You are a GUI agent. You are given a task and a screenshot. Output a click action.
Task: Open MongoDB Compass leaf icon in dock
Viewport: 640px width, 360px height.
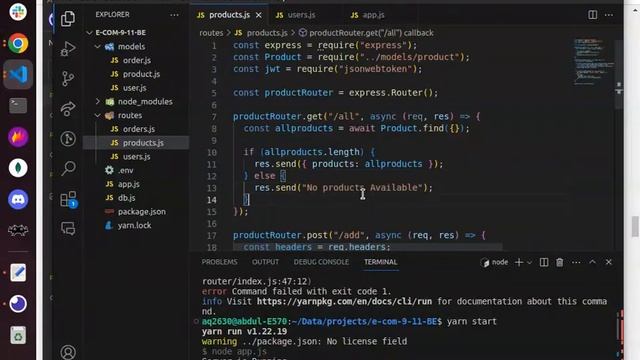point(18,168)
